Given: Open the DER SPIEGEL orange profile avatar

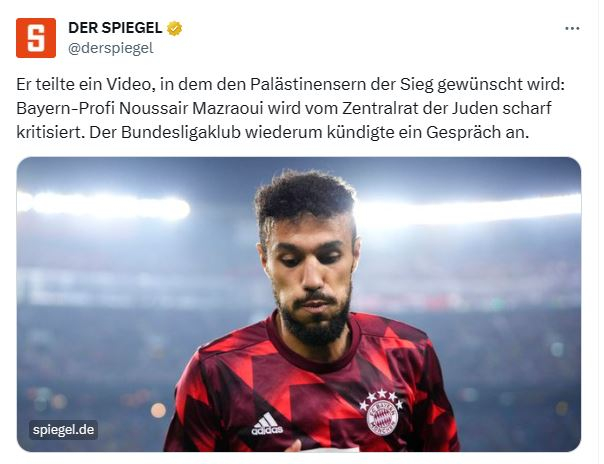Looking at the screenshot, I should tap(36, 38).
